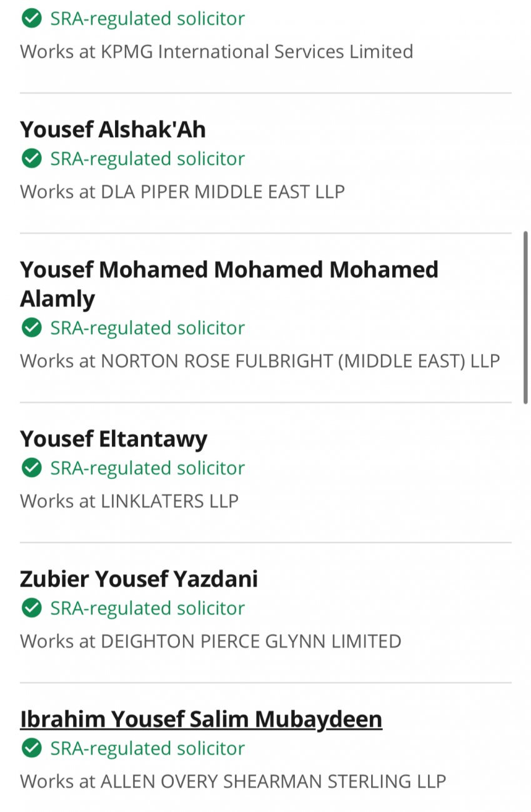Tap the green check icon below the Alamly name
Viewport: 531px width, 812px height.
pyautogui.click(x=31, y=328)
